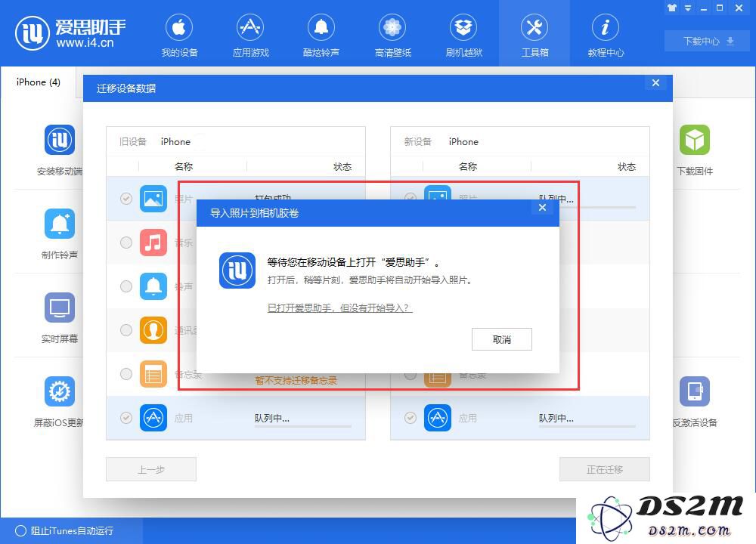Open 酷炫铃声 ringtones section

tap(321, 36)
